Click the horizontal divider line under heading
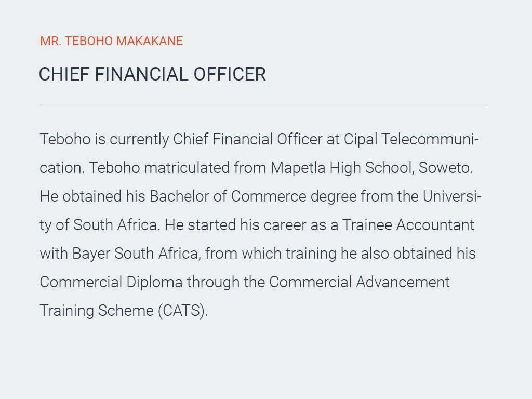This screenshot has height=399, width=532. (264, 105)
